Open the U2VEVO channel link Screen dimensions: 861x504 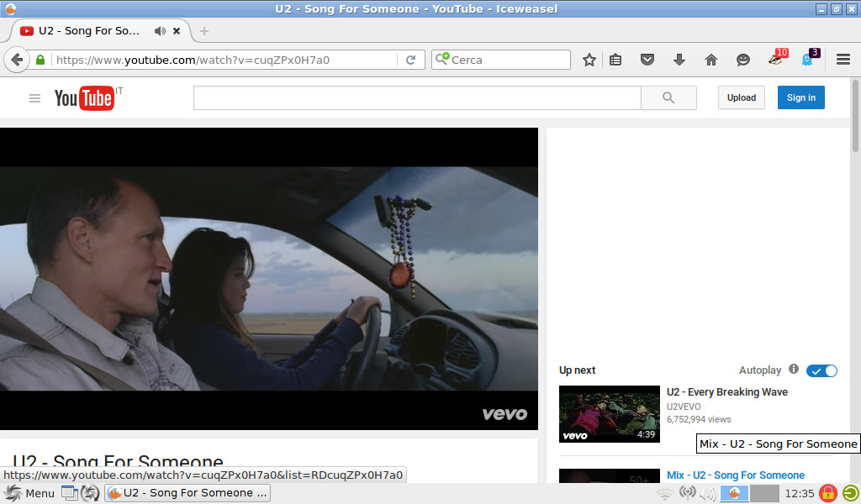pyautogui.click(x=684, y=407)
